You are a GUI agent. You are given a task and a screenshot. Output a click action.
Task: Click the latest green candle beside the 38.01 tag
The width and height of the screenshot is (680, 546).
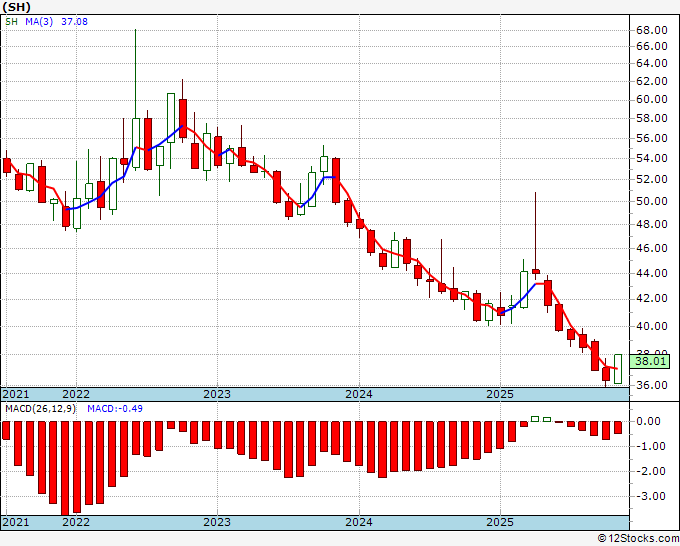click(x=618, y=369)
